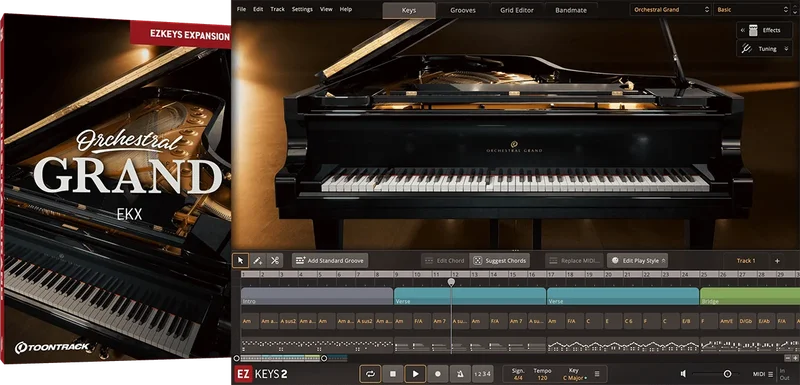
Task: Click the Suggest Chords button
Action: tap(499, 261)
